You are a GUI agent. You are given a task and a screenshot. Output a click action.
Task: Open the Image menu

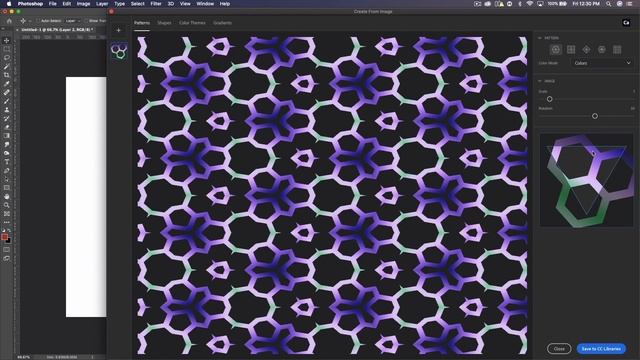(83, 4)
